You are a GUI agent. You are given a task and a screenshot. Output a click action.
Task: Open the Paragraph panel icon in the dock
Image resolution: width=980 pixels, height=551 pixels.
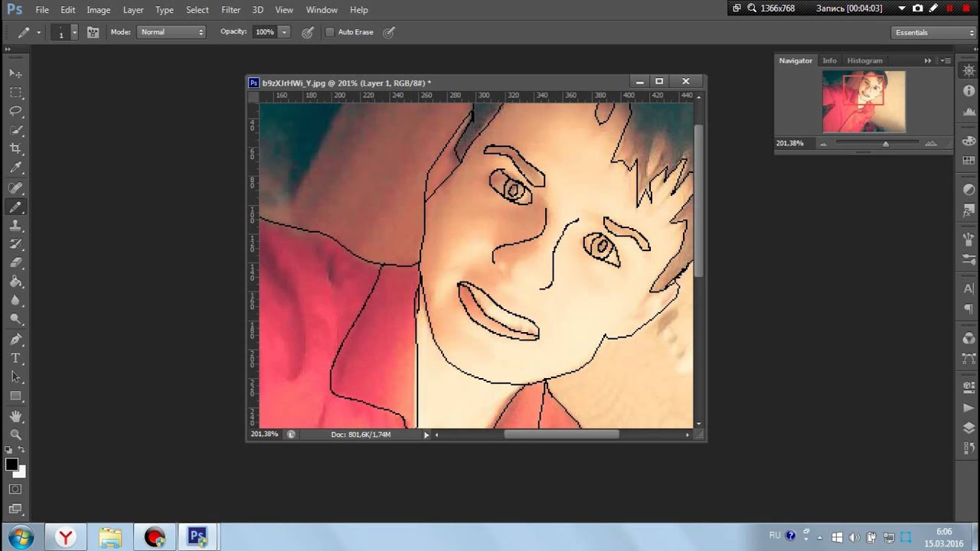coord(969,309)
